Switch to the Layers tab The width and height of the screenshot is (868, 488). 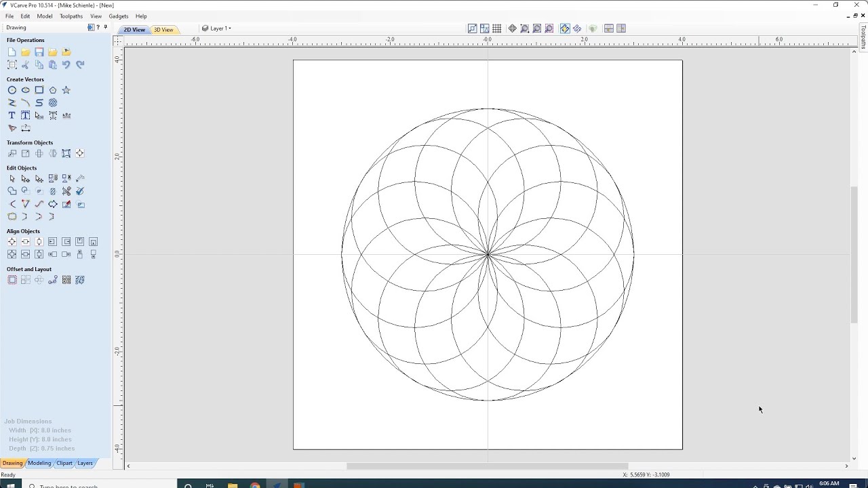click(x=85, y=463)
